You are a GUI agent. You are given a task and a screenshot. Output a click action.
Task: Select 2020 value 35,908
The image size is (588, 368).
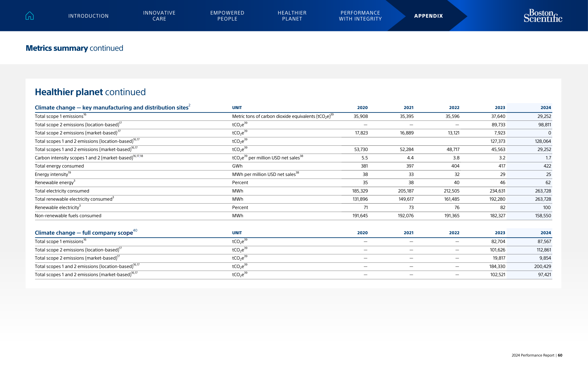(x=361, y=116)
